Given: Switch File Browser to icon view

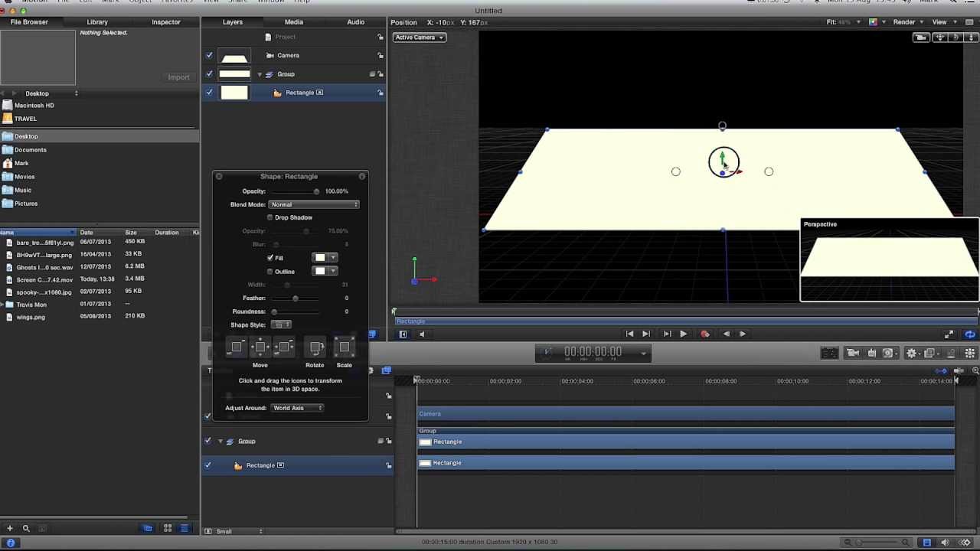Looking at the screenshot, I should pyautogui.click(x=168, y=528).
